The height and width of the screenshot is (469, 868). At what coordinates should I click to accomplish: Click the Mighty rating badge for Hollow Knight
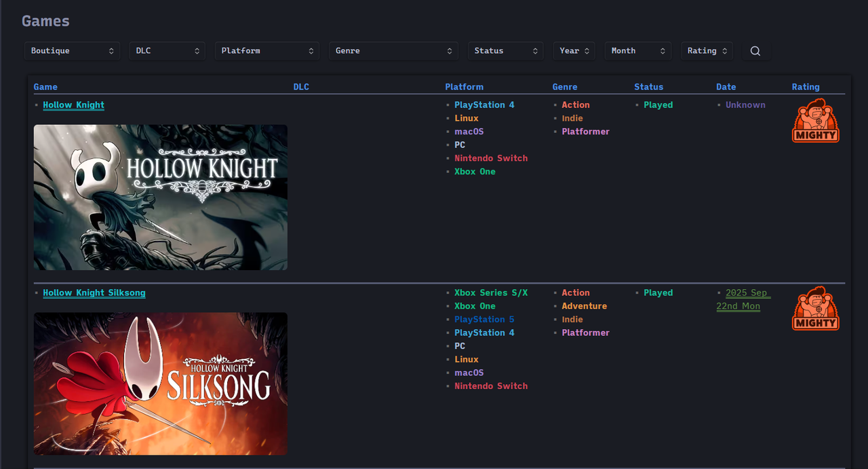click(x=815, y=120)
